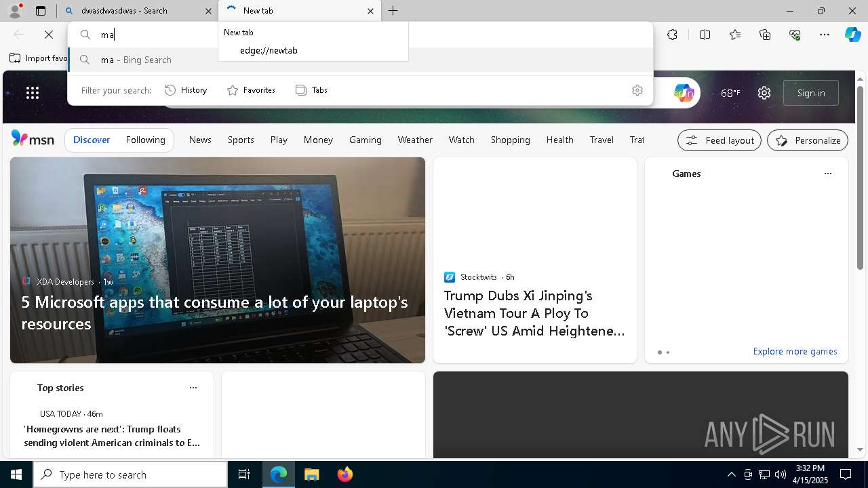Close the New tab tab
This screenshot has width=868, height=488.
pyautogui.click(x=370, y=11)
